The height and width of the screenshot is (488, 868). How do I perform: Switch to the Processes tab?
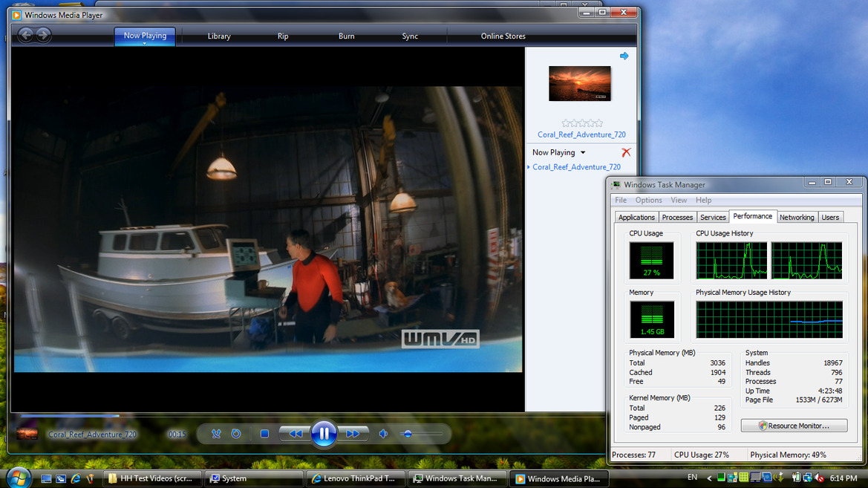click(677, 217)
